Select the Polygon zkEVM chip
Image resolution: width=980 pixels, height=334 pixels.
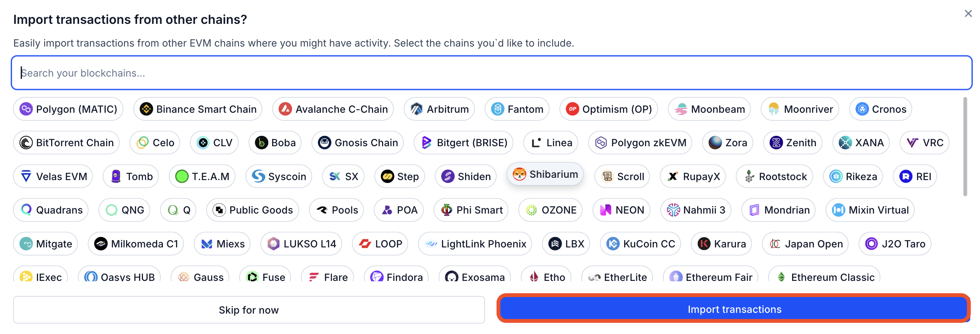click(640, 143)
